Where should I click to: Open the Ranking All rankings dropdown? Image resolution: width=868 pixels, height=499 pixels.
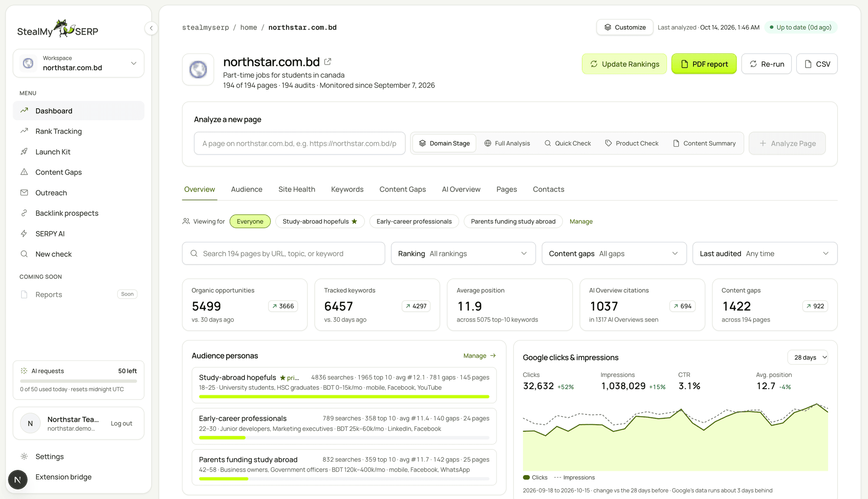[x=463, y=254]
